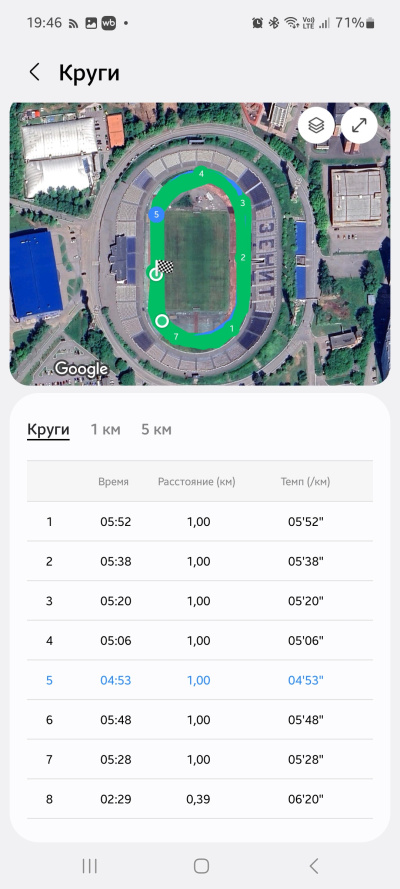Image resolution: width=400 pixels, height=889 pixels.
Task: Select the Круги tab
Action: tap(48, 430)
